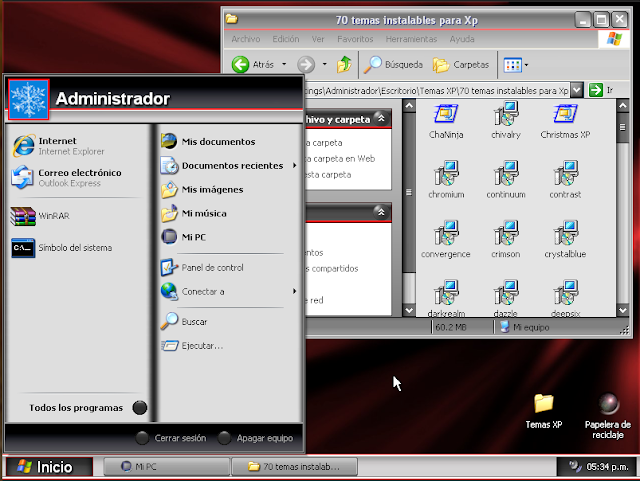Open Ejecutar run dialog
The height and width of the screenshot is (481, 640).
[x=192, y=346]
